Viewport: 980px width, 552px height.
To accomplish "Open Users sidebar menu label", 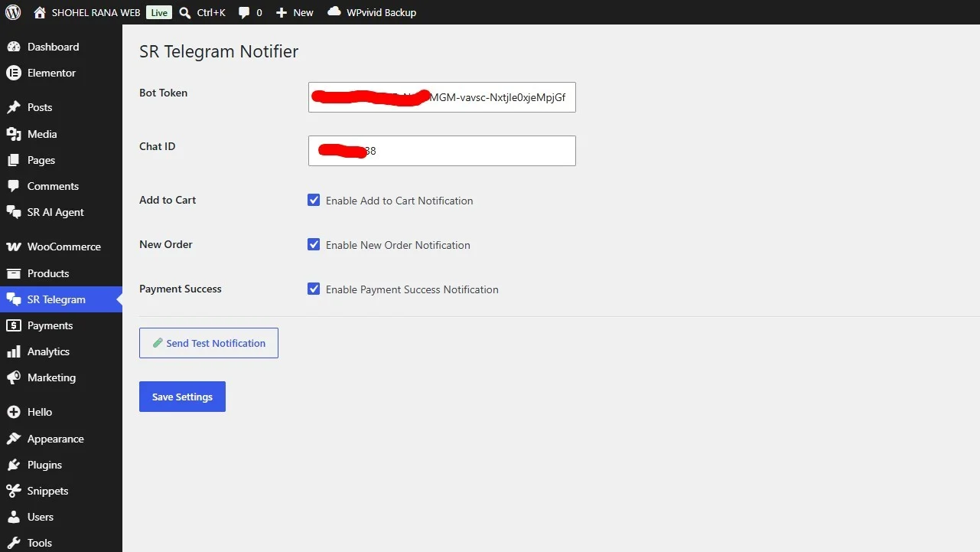I will [x=41, y=517].
